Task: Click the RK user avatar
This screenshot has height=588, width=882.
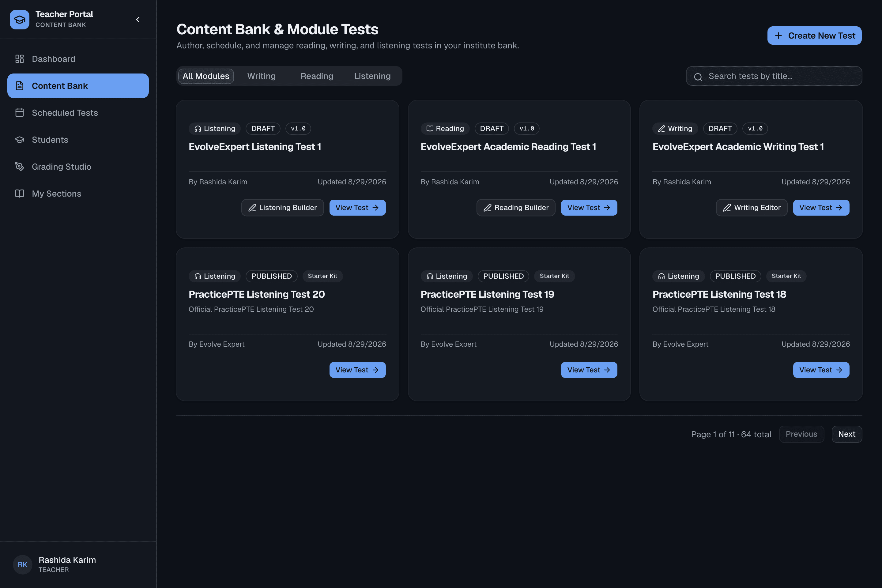Action: tap(22, 564)
